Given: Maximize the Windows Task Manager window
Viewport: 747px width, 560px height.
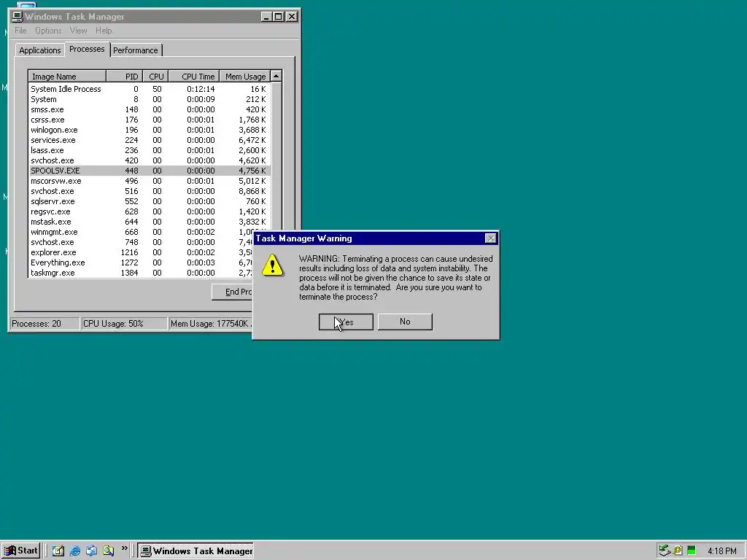Looking at the screenshot, I should 278,17.
